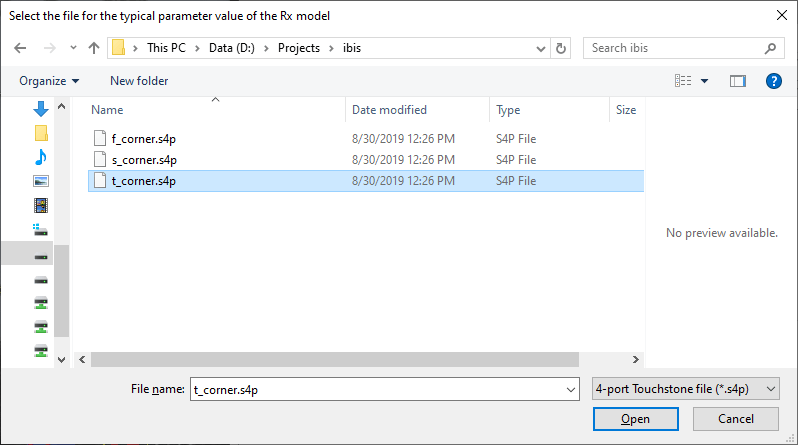Go up one folder level
Screen dimensions: 798x445
pos(94,48)
